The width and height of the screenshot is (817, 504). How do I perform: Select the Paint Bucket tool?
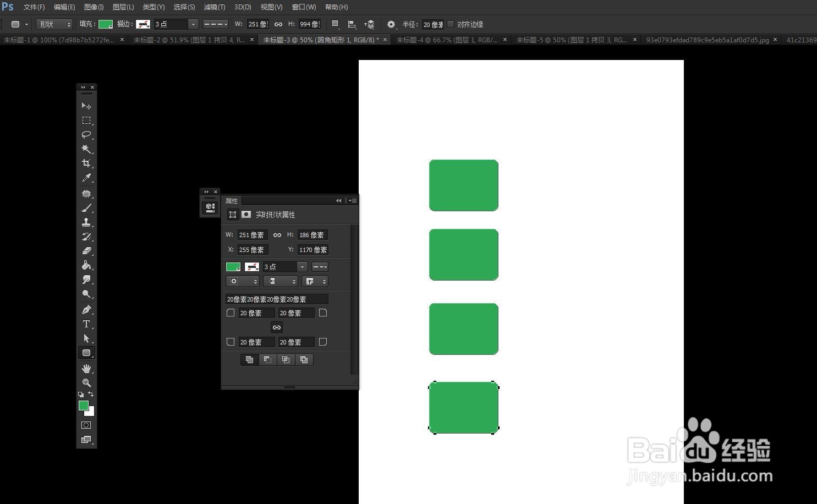(x=86, y=265)
